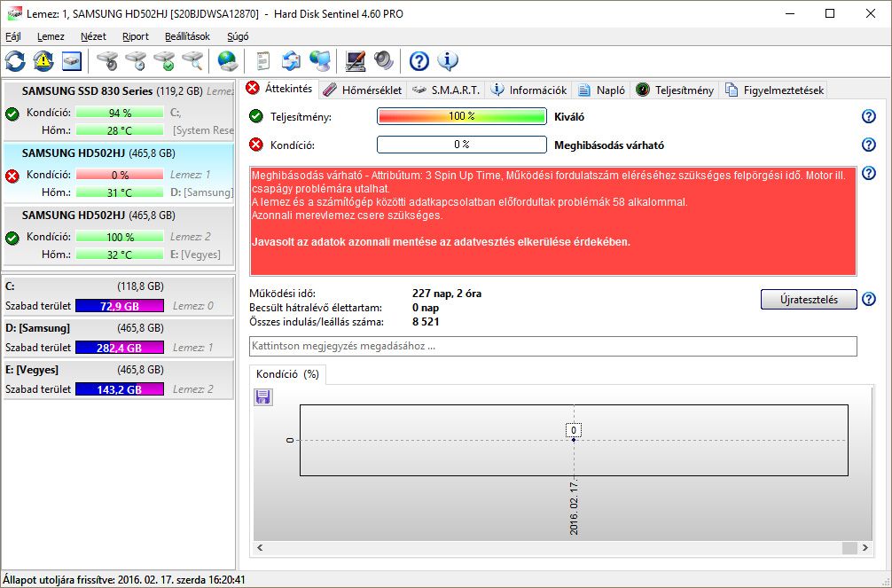Click the comment field Kattintson megjegyzés megadásához
Viewport: 892px width, 588px height.
coord(553,346)
